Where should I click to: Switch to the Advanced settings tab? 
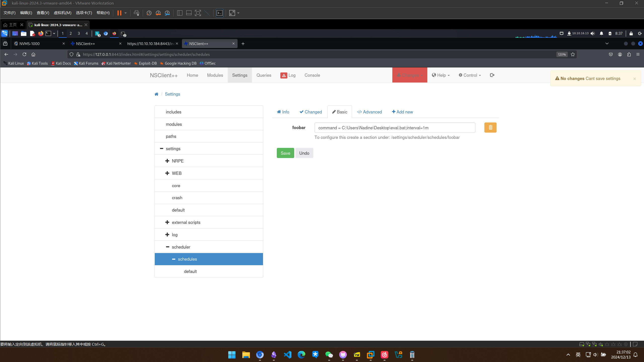point(369,112)
